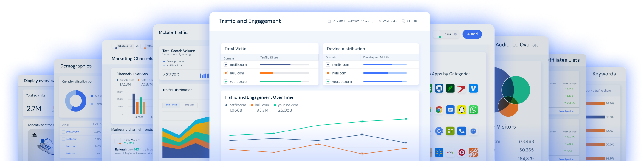Toggle netflix.com in Device distribution table
Image resolution: width=644 pixels, height=161 pixels.
328,64
